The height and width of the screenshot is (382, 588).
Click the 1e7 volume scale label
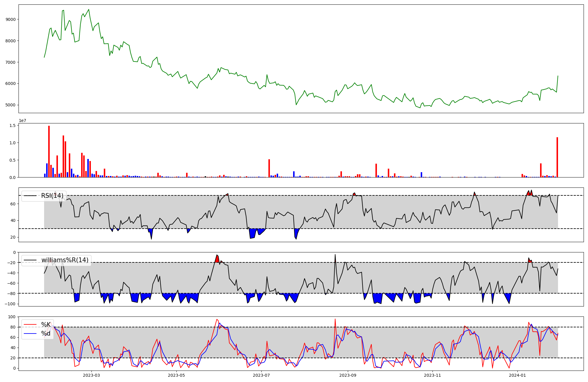22,121
